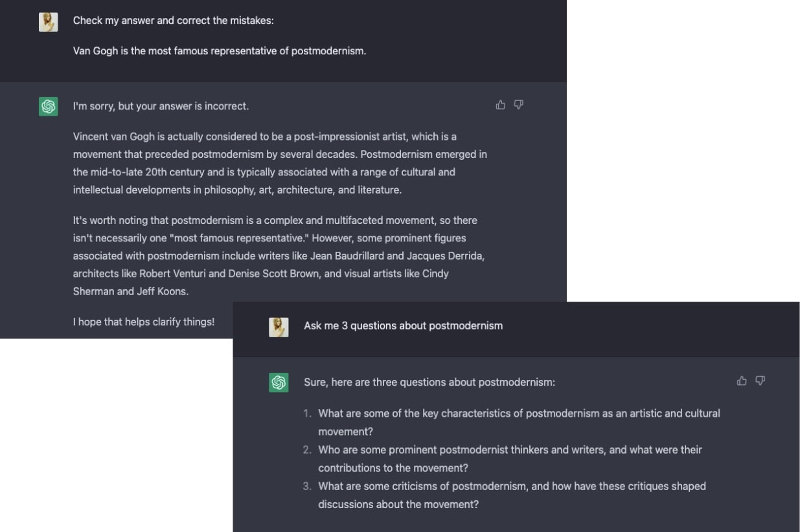Select the second question about postmodernist thinkers

coord(510,458)
